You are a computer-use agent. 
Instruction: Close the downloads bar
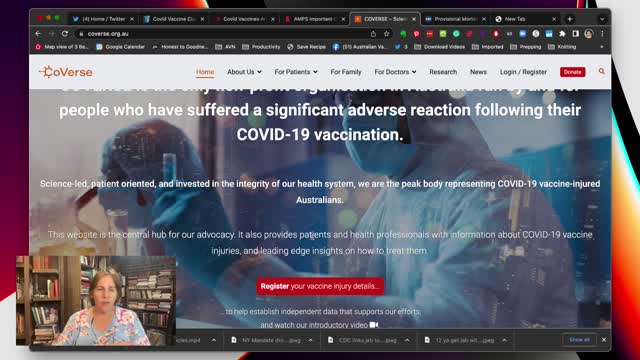pyautogui.click(x=604, y=340)
